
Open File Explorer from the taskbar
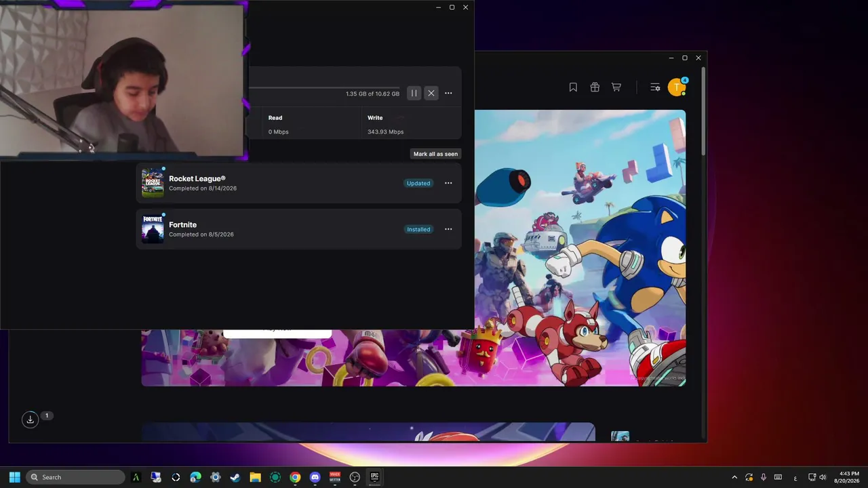pos(255,477)
